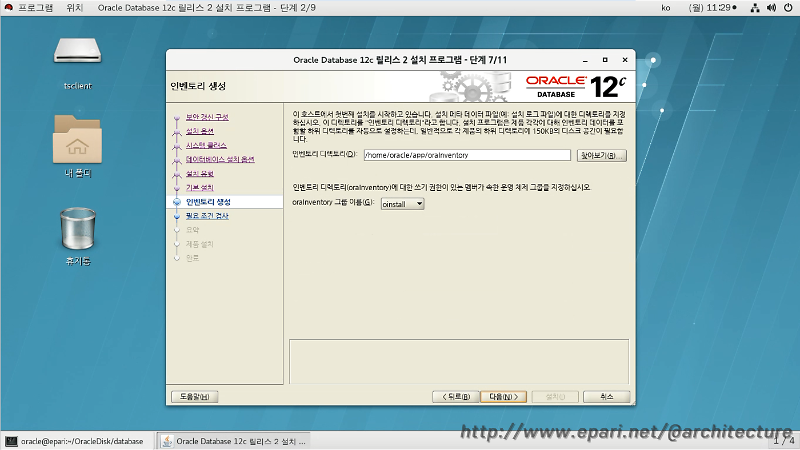Go to 데이터베이스 설치 옵션 step

(220, 159)
